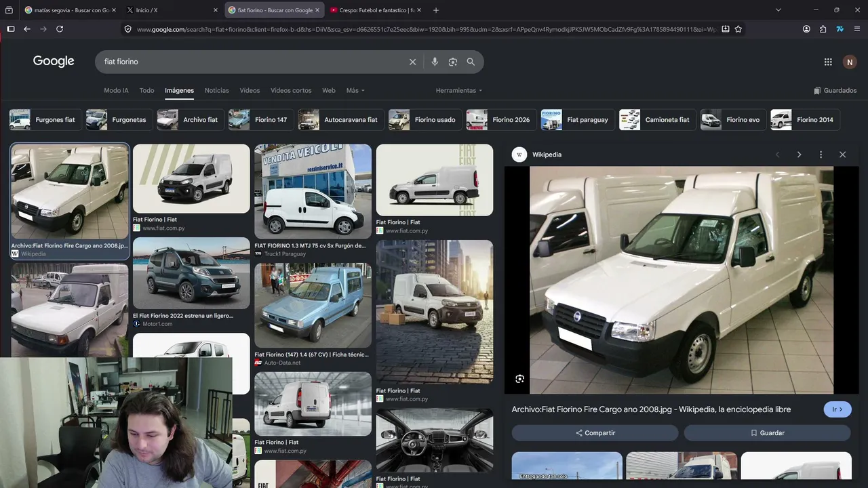Open the Truck1 Paraguay 'FIAT FIORINO 1.3 MTJ' thumbnail
The height and width of the screenshot is (488, 868).
(313, 191)
